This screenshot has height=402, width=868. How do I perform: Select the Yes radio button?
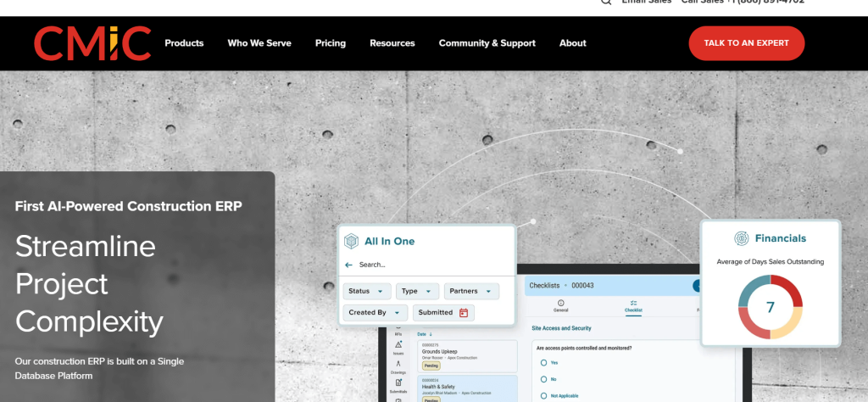[x=543, y=363]
